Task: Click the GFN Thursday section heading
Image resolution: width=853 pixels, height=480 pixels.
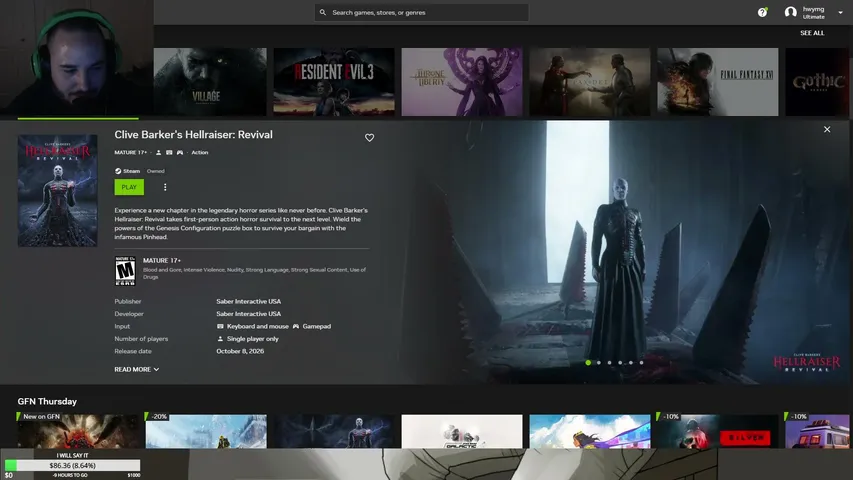Action: coord(47,402)
